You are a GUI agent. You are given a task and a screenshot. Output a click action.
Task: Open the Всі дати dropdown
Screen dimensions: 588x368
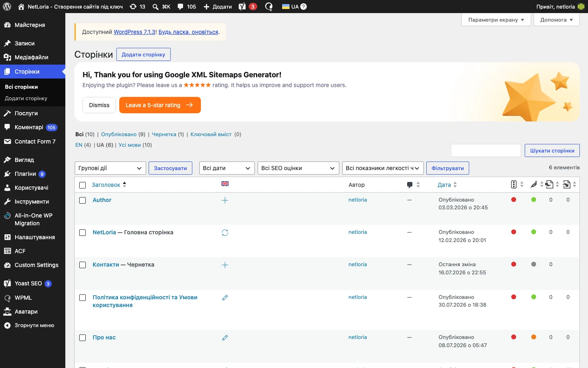coord(227,168)
